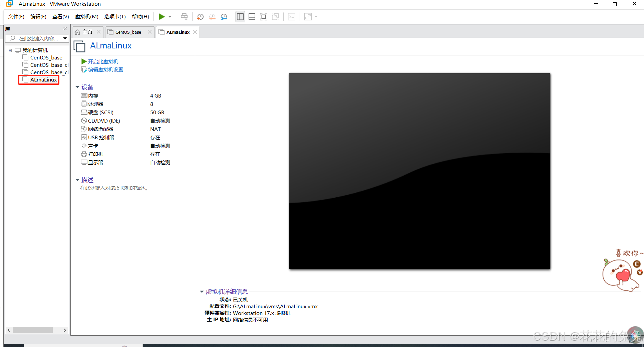Click the library scrollbar left arrow
Viewport: 644px width, 347px height.
click(x=9, y=330)
